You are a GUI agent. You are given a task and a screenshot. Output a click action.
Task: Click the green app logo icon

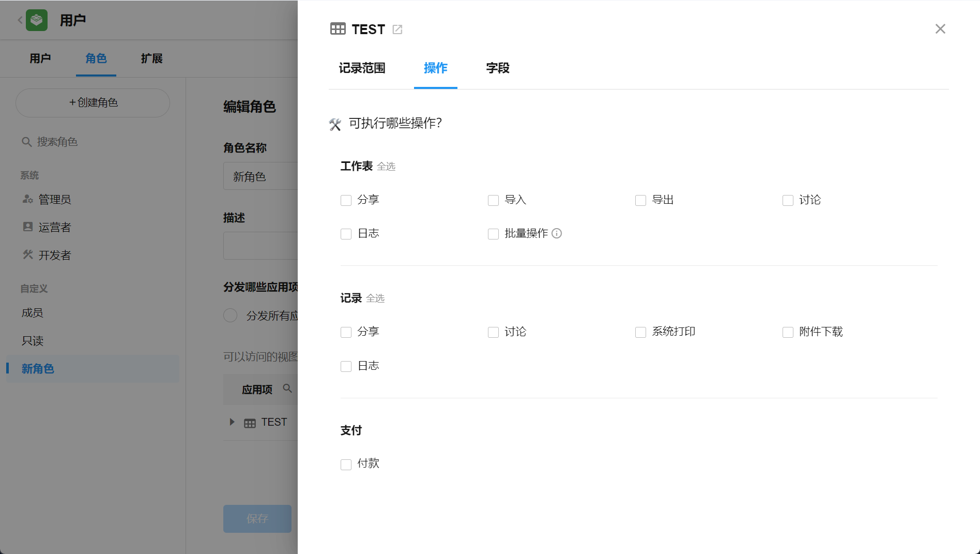coord(37,20)
